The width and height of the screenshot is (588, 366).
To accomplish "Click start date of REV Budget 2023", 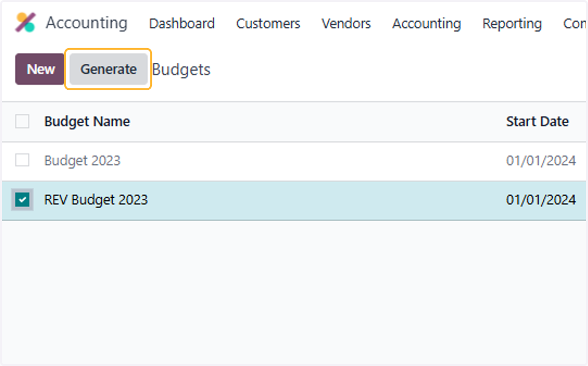I will click(541, 200).
